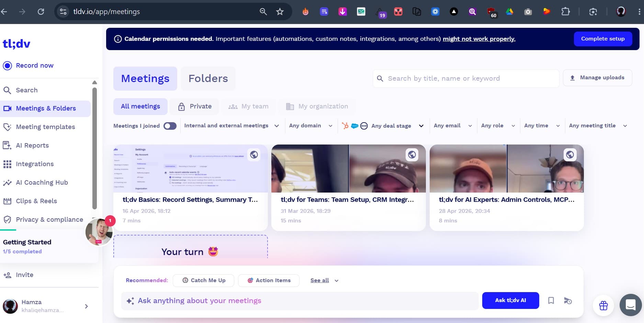The image size is (644, 323).
Task: Open the Any email dropdown
Action: [x=453, y=126]
